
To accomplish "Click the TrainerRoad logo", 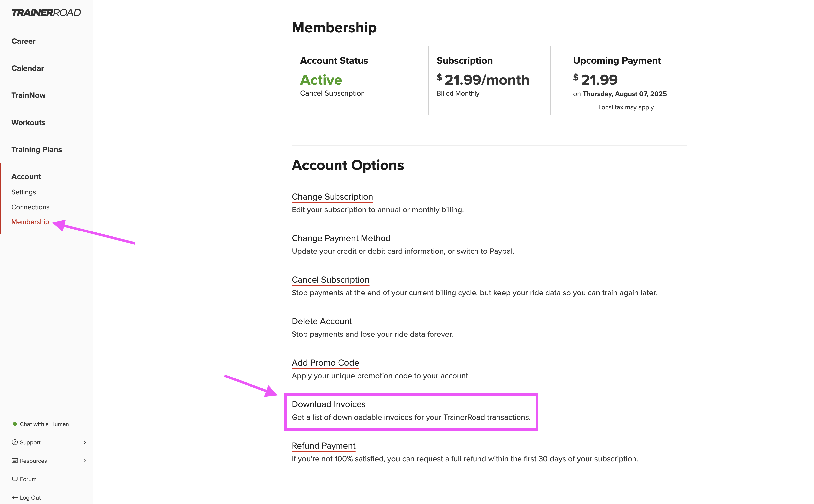I will pos(46,13).
